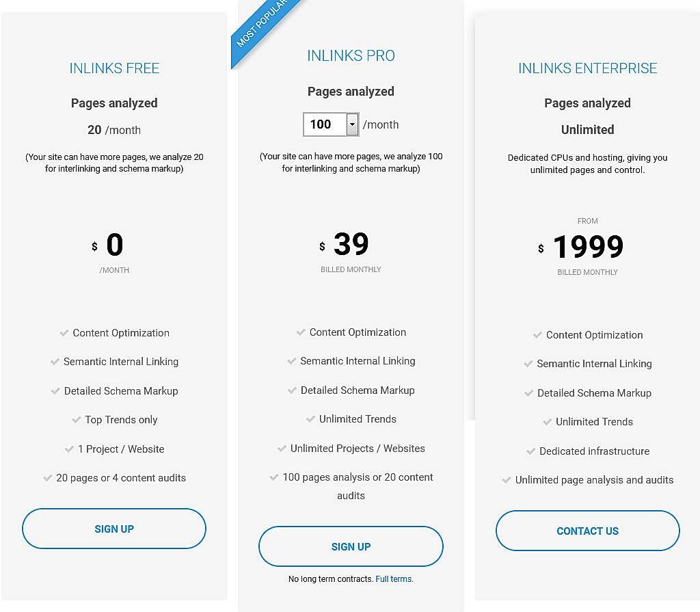This screenshot has width=700, height=612.
Task: Click the 20 pages or 4 content audits checkmark
Action: pyautogui.click(x=49, y=478)
